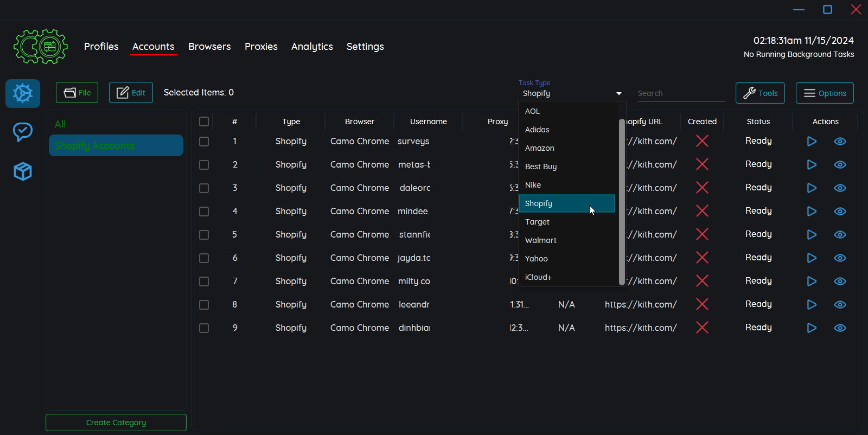The width and height of the screenshot is (868, 435).
Task: Open the chat checkmark sidebar icon
Action: point(23,132)
